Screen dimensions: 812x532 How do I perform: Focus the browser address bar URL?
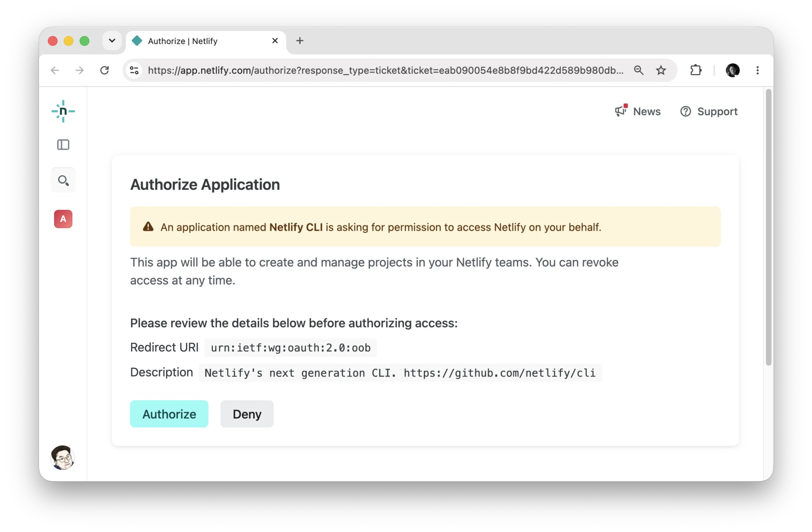(386, 70)
